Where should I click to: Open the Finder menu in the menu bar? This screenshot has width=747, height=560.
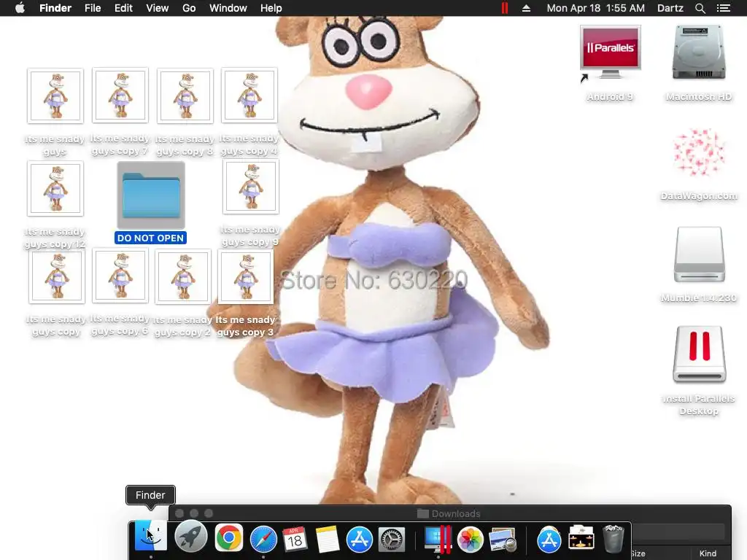pyautogui.click(x=55, y=8)
